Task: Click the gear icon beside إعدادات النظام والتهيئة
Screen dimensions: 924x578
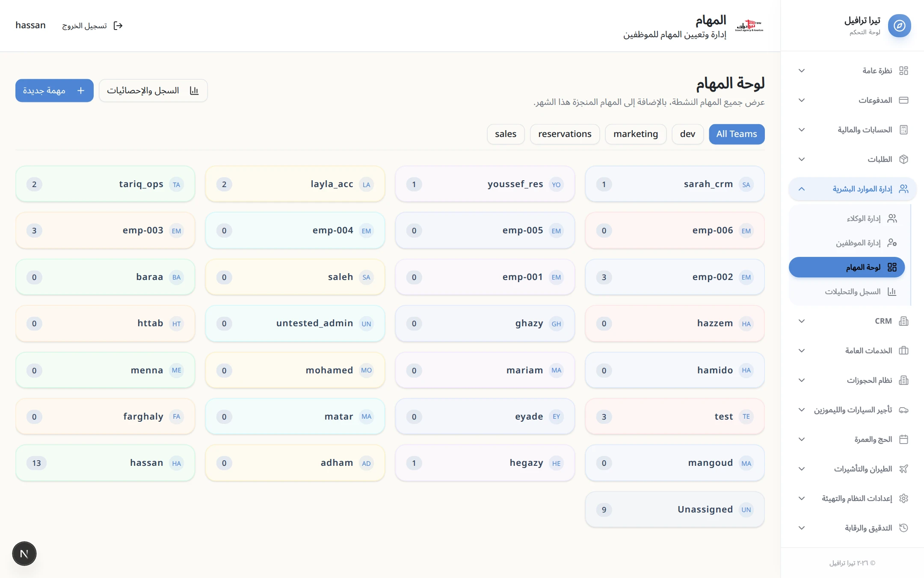Action: coord(903,498)
